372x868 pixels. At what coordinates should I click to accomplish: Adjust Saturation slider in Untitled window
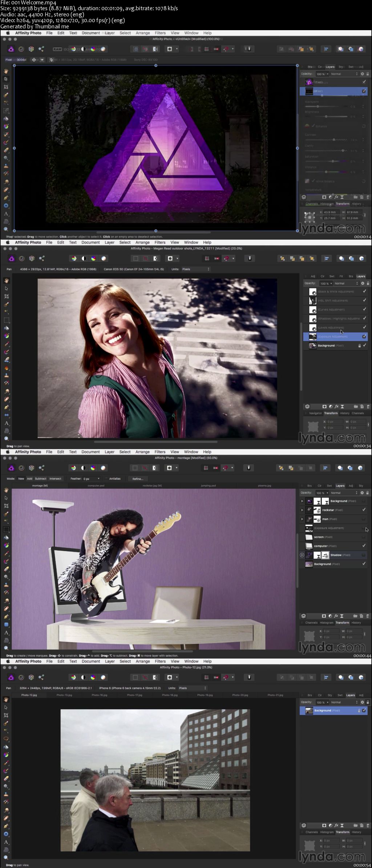(326, 161)
